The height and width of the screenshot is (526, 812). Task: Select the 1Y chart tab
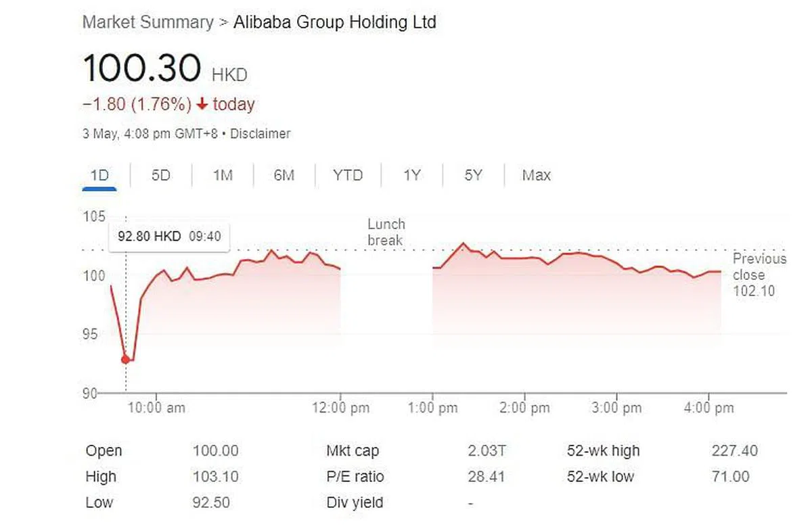[x=411, y=176]
